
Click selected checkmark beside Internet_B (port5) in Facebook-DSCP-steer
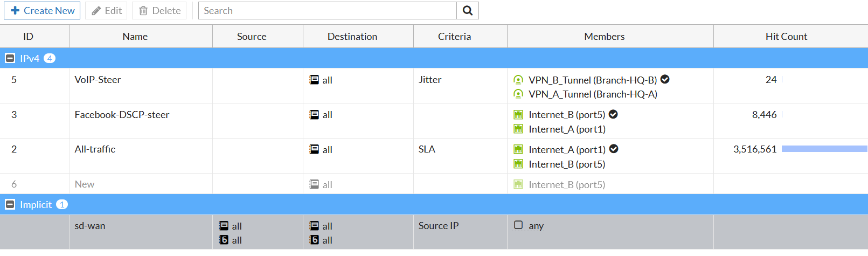[613, 114]
